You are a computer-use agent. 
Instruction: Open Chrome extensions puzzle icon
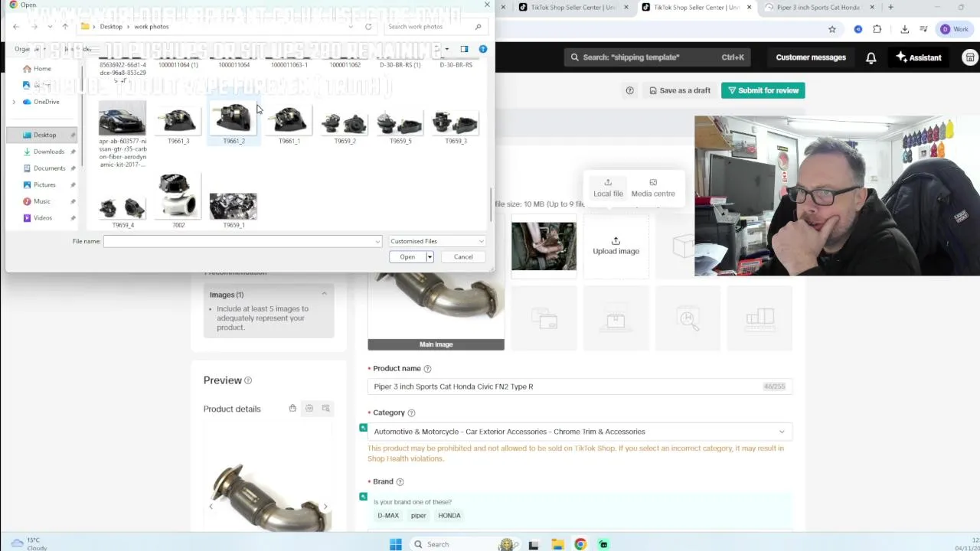tap(877, 29)
